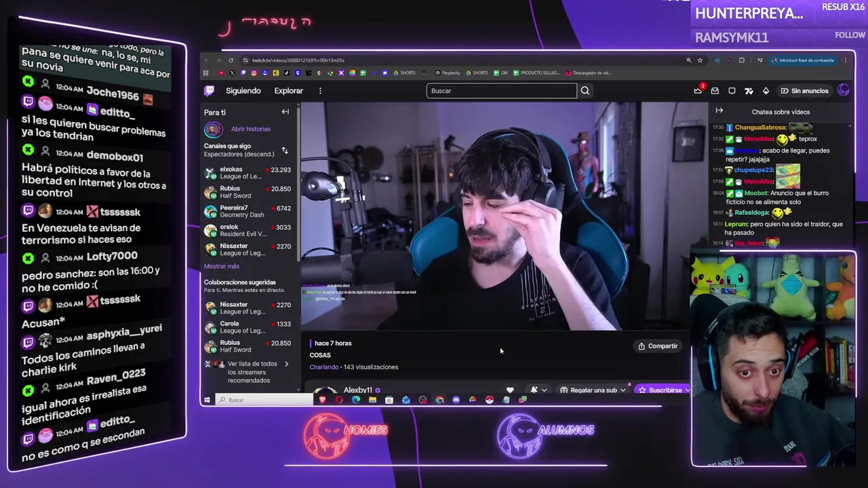Click Abrir historias link
Image resolution: width=868 pixels, height=488 pixels.
click(250, 129)
